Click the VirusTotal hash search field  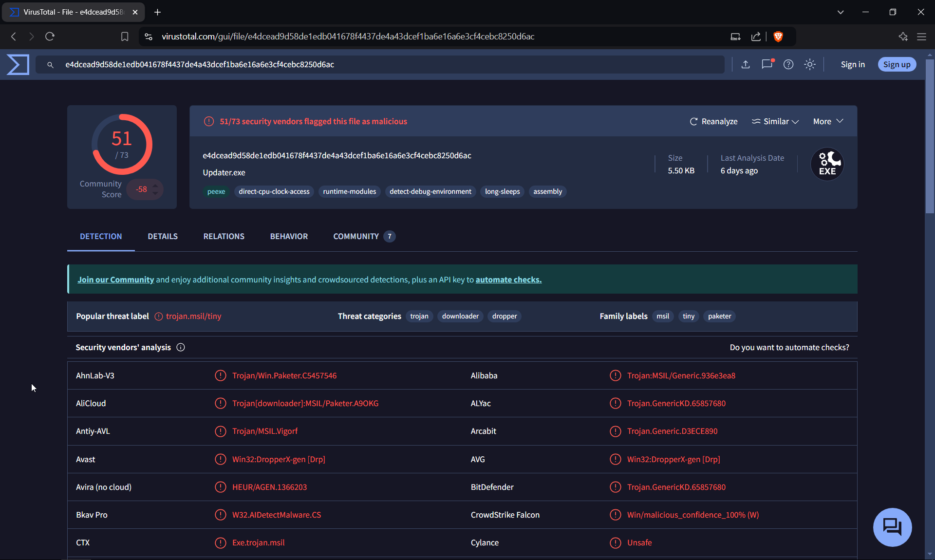tap(380, 64)
